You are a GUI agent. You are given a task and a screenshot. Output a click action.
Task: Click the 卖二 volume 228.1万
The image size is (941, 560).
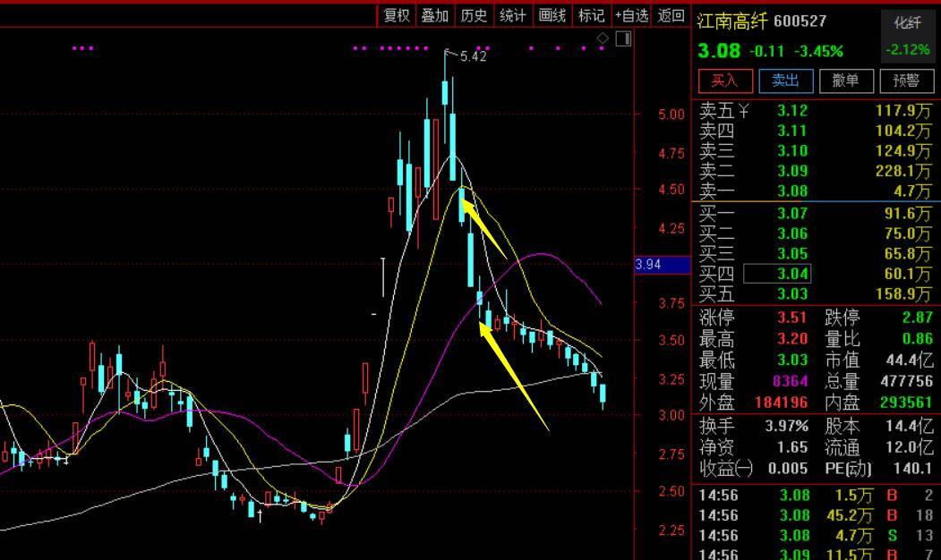tap(903, 171)
